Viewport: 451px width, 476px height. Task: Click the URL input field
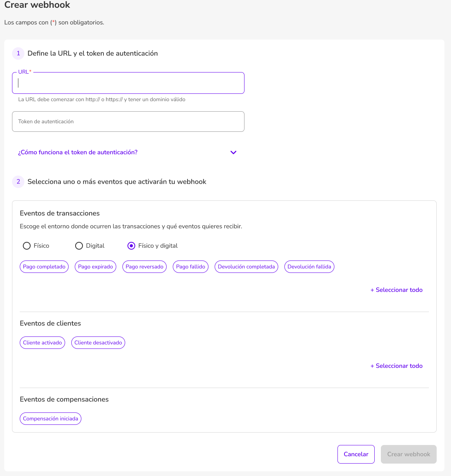pyautogui.click(x=128, y=83)
